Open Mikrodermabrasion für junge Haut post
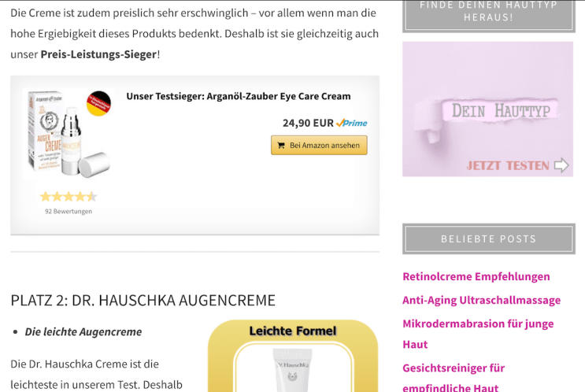Screen dimensions: 585x392 click(x=478, y=334)
